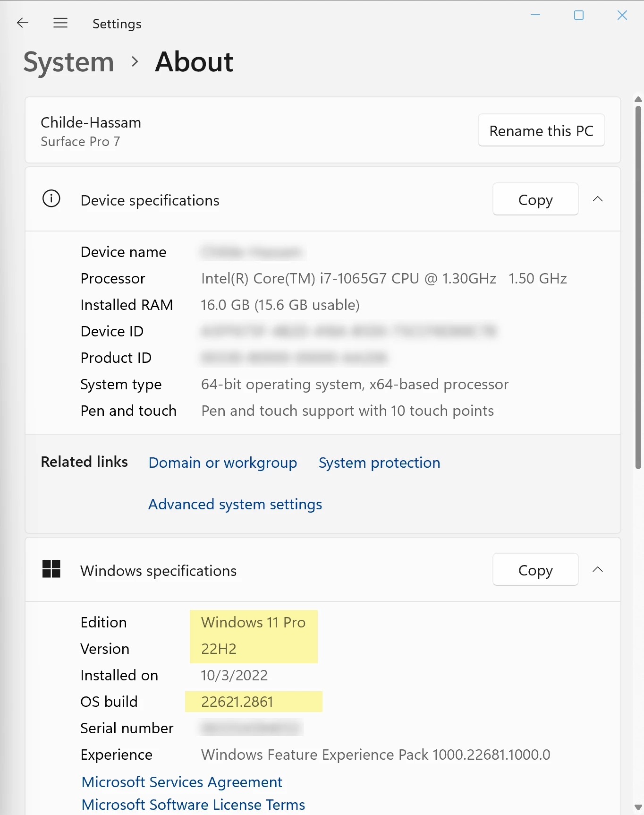Screen dimensions: 644x815
Task: Click the 64-bit operating system value
Action: pyautogui.click(x=355, y=384)
